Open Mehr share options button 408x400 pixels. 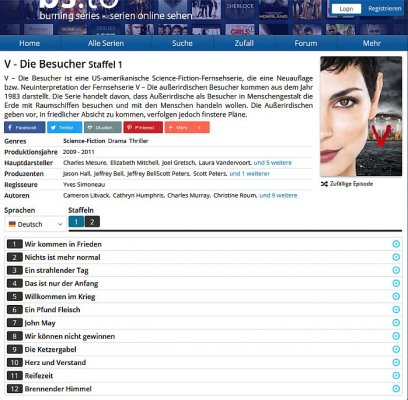tap(187, 127)
